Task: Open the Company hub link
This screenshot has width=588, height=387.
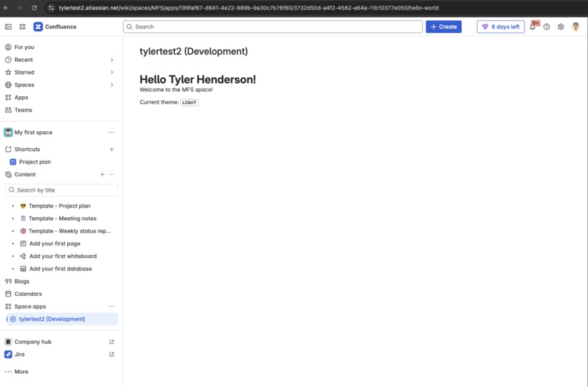Action: (33, 342)
